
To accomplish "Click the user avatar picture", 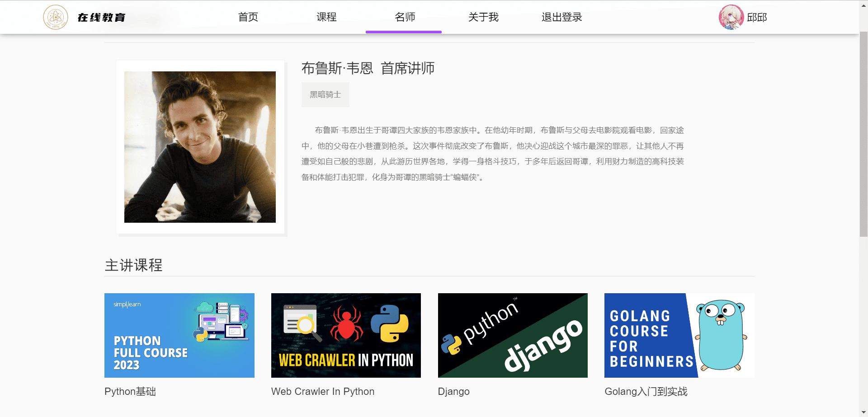I will 731,17.
